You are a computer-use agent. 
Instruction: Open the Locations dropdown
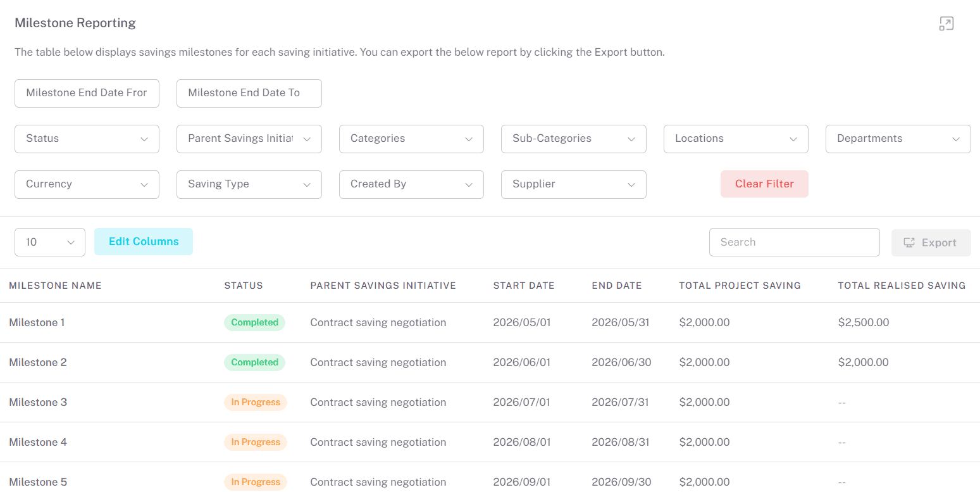coord(736,139)
